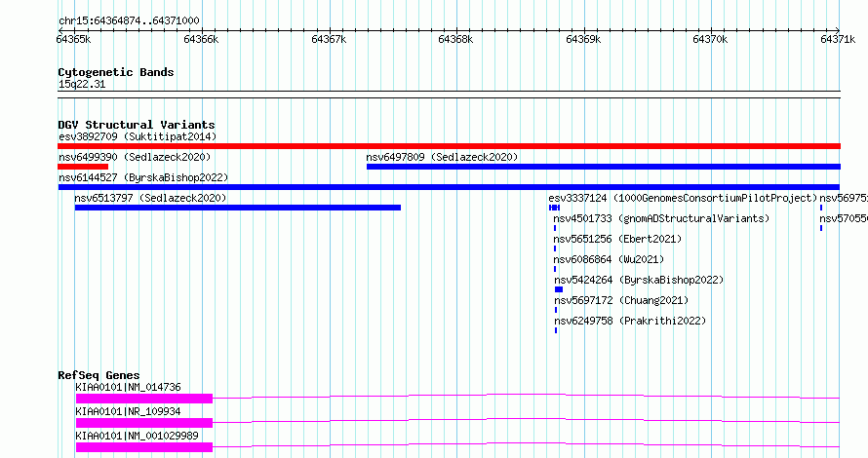Click the nsv5424264 (ByrskaBishop2022) label

point(639,280)
